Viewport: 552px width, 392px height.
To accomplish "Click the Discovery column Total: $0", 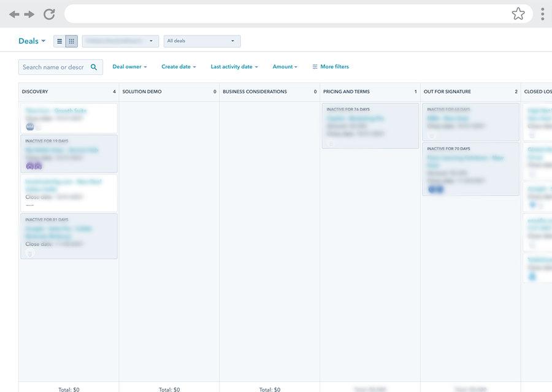I will click(69, 389).
